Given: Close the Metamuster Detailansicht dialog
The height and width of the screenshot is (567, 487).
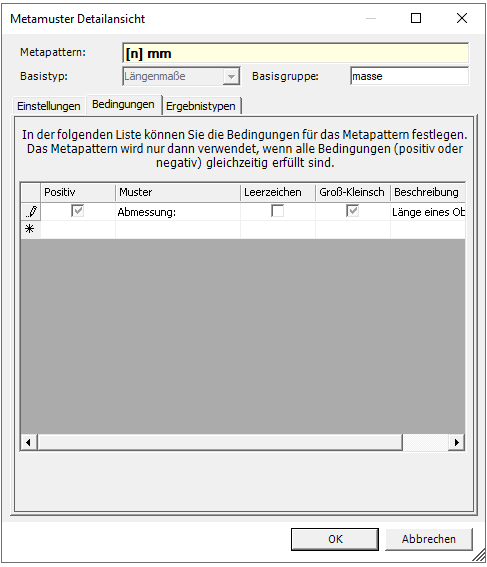Looking at the screenshot, I should click(462, 18).
